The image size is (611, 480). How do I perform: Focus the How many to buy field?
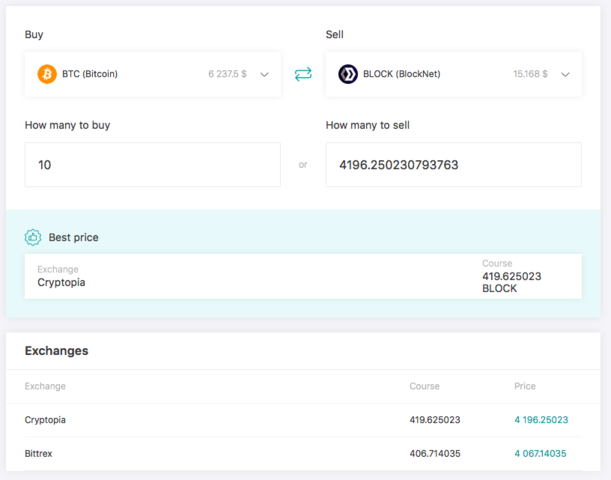click(x=153, y=165)
